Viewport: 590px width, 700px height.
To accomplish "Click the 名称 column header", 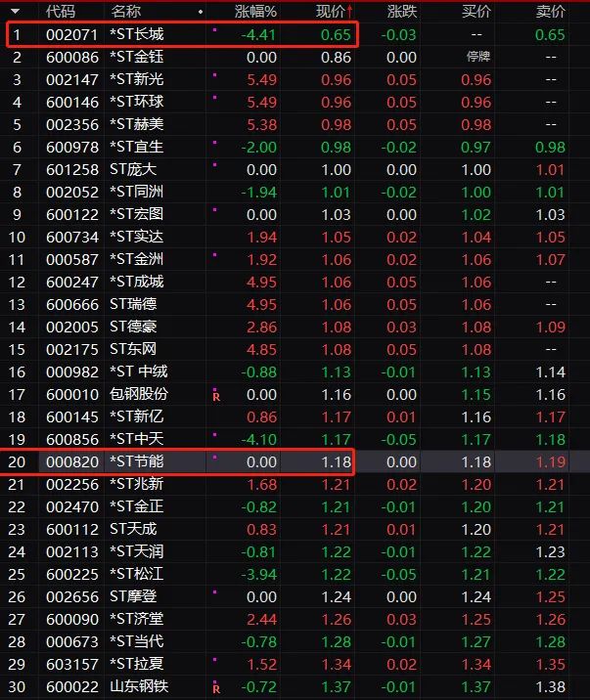I will pyautogui.click(x=125, y=12).
